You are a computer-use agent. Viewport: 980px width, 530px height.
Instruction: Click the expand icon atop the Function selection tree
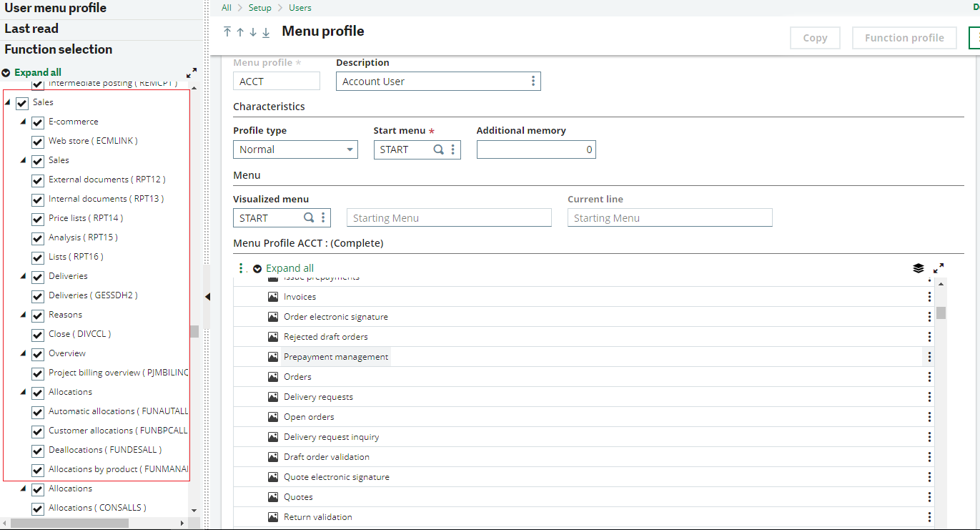(x=192, y=72)
